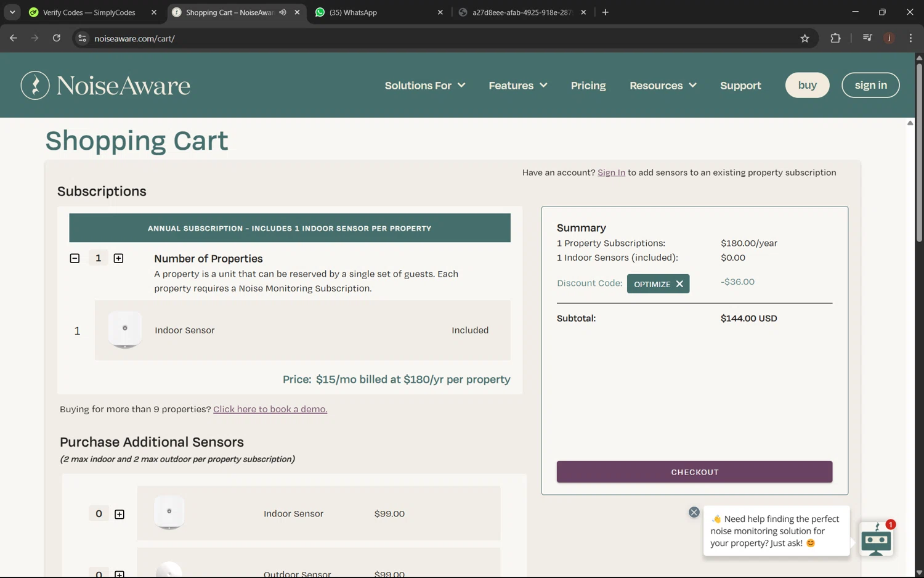The width and height of the screenshot is (924, 578).
Task: Expand the Solutions For menu
Action: 424,86
